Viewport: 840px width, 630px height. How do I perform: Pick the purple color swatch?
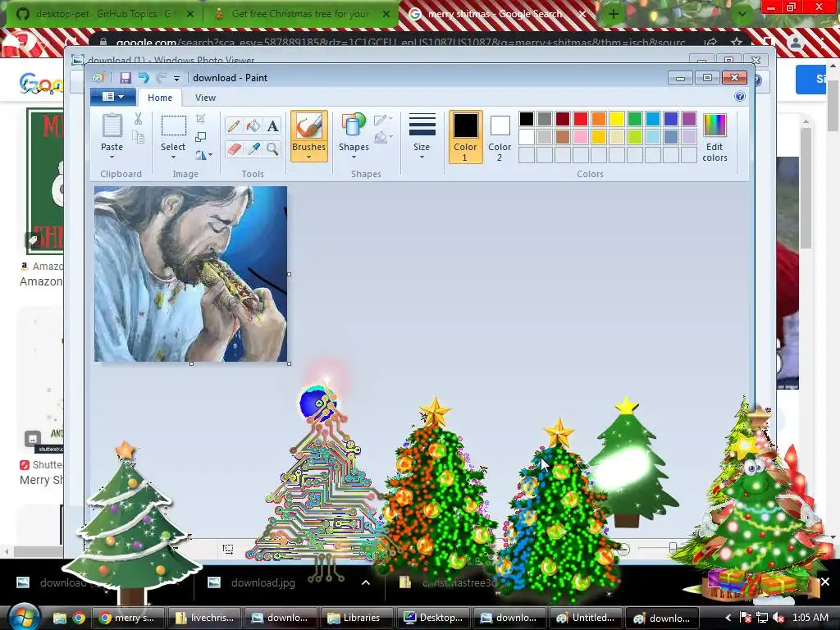[x=689, y=118]
